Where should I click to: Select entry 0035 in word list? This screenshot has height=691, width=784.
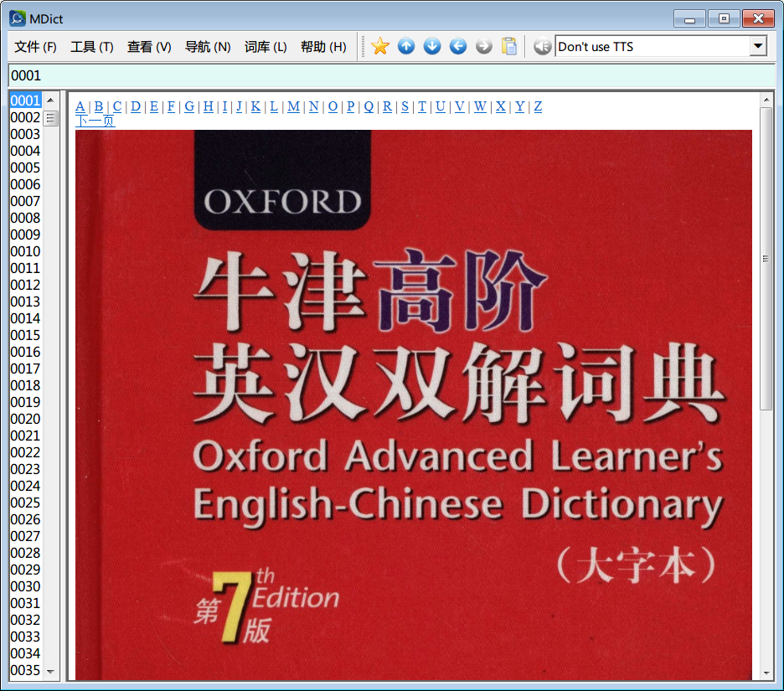pyautogui.click(x=25, y=670)
